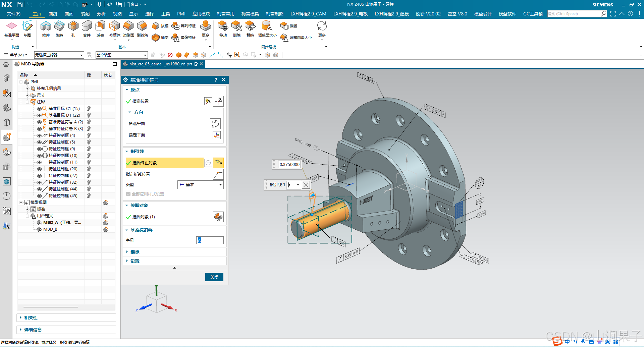
Task: Click the 倒斜角 chamfer tool
Action: 142,29
